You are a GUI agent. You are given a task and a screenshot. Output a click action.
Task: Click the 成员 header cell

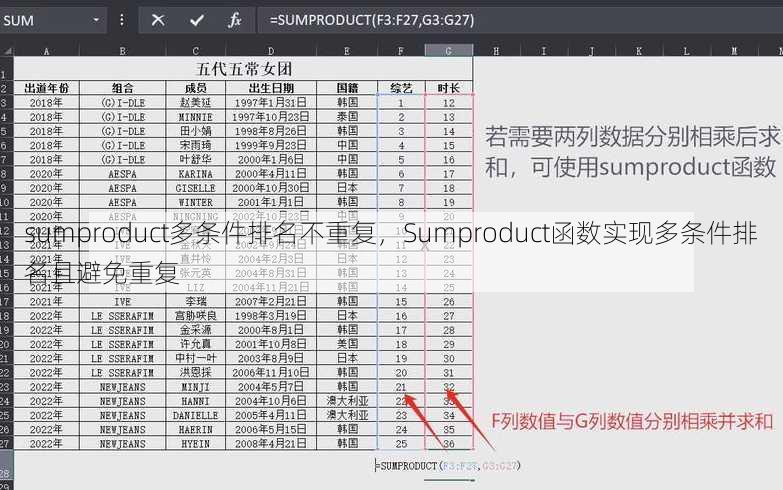click(x=195, y=88)
